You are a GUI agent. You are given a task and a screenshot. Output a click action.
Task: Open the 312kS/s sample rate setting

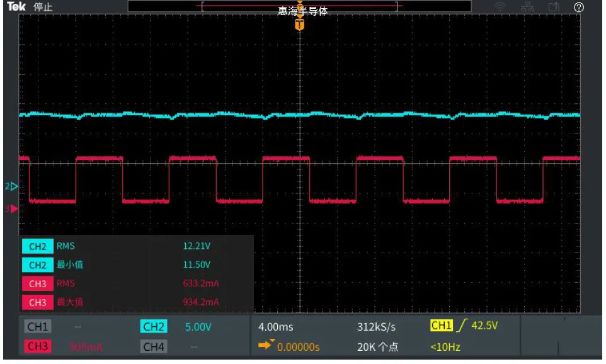[x=376, y=327]
